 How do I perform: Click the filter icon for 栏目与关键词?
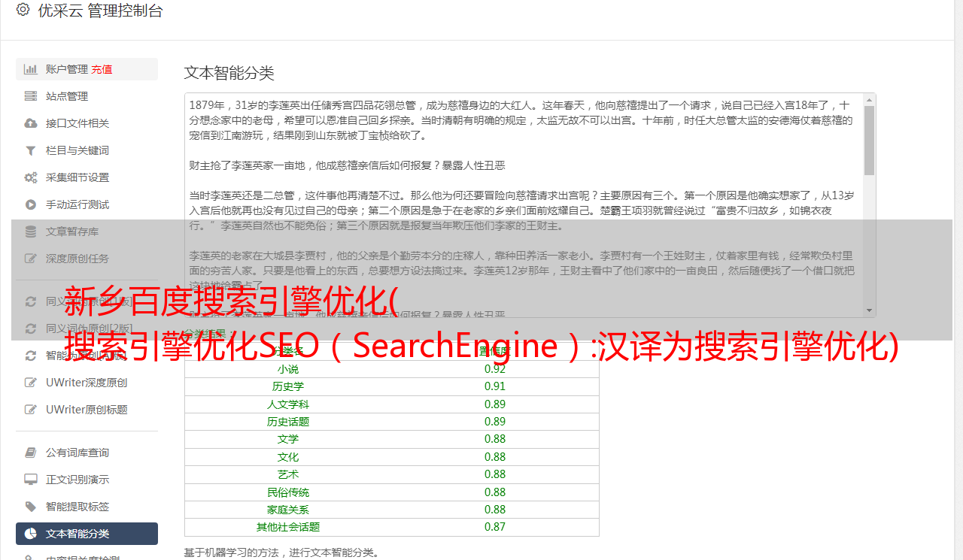point(31,150)
